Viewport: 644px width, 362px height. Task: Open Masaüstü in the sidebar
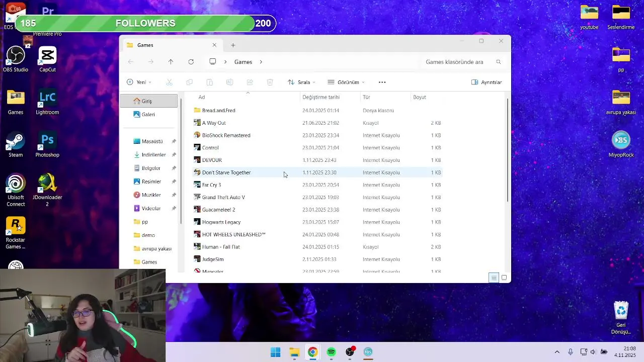click(x=149, y=141)
